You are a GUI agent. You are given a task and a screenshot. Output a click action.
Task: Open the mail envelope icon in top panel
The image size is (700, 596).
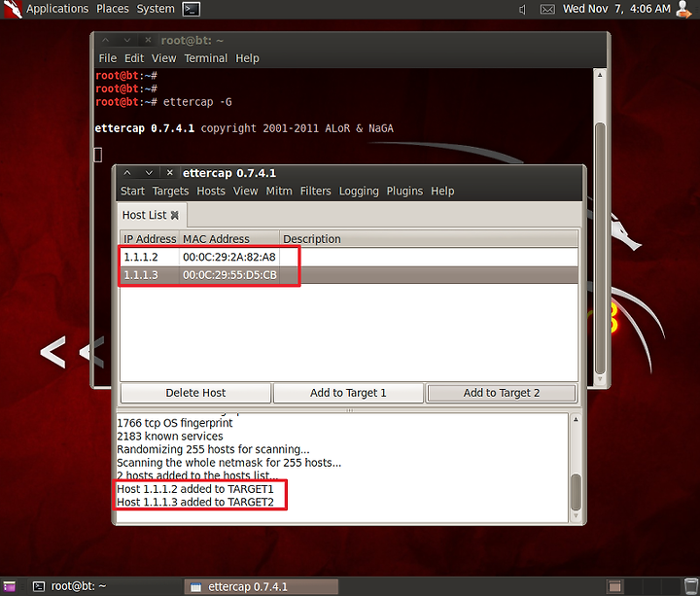click(x=547, y=10)
